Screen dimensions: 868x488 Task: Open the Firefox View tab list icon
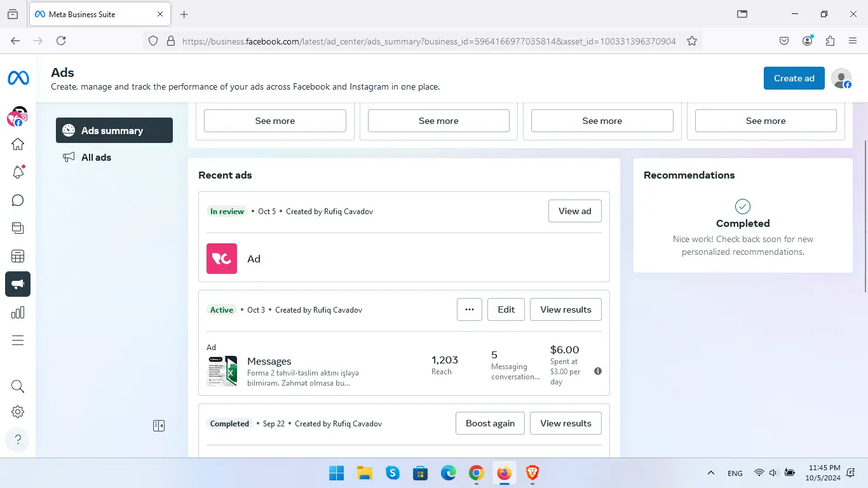(x=13, y=14)
